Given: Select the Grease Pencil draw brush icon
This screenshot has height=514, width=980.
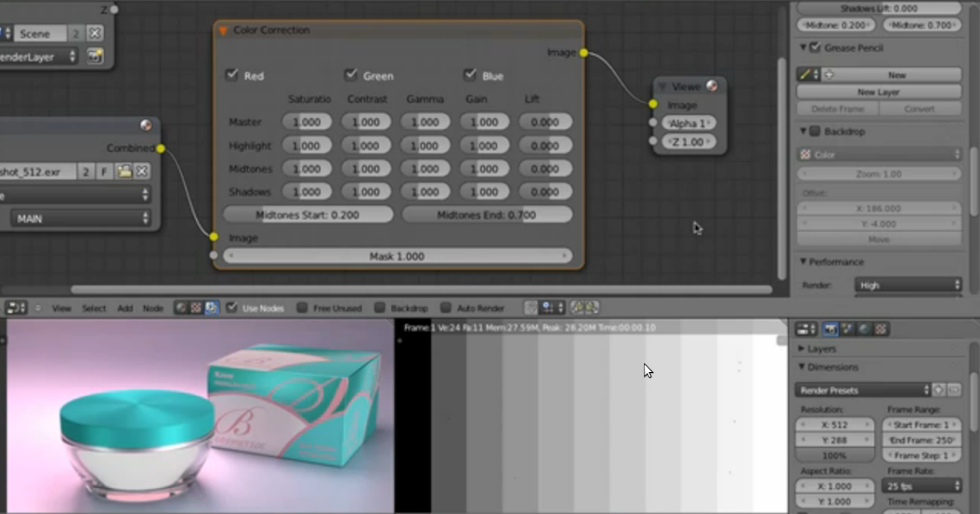Looking at the screenshot, I should [x=805, y=74].
